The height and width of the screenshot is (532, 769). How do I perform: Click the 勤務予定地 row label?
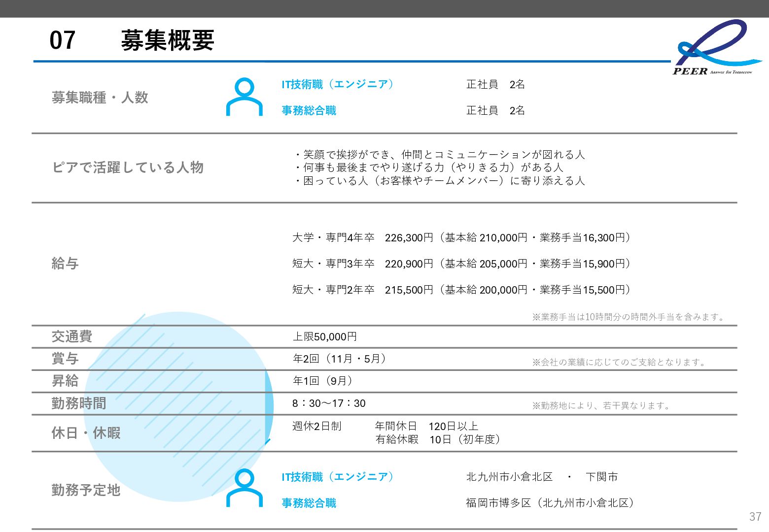click(x=86, y=490)
